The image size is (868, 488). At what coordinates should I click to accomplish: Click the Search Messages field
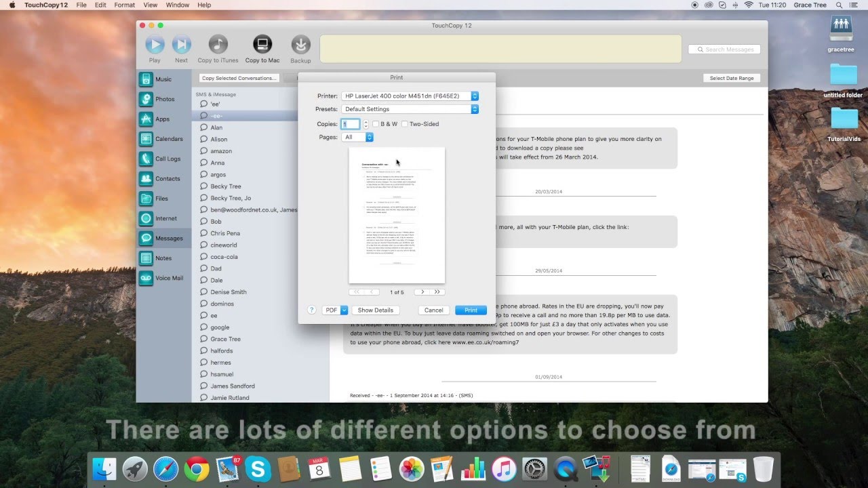[x=724, y=49]
